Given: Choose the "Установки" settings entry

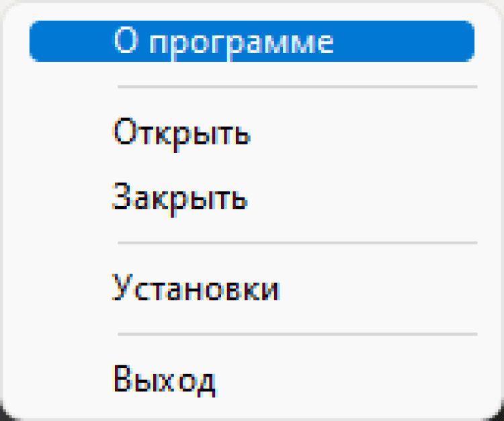Looking at the screenshot, I should point(196,289).
